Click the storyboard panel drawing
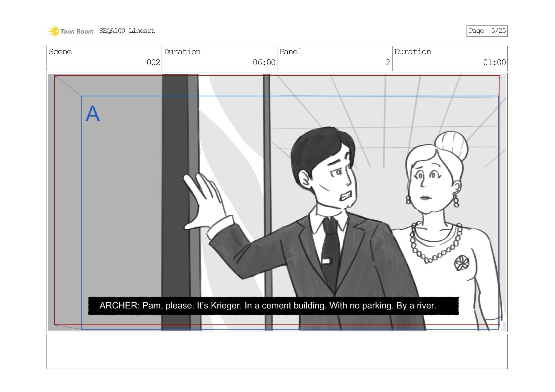 tap(277, 202)
